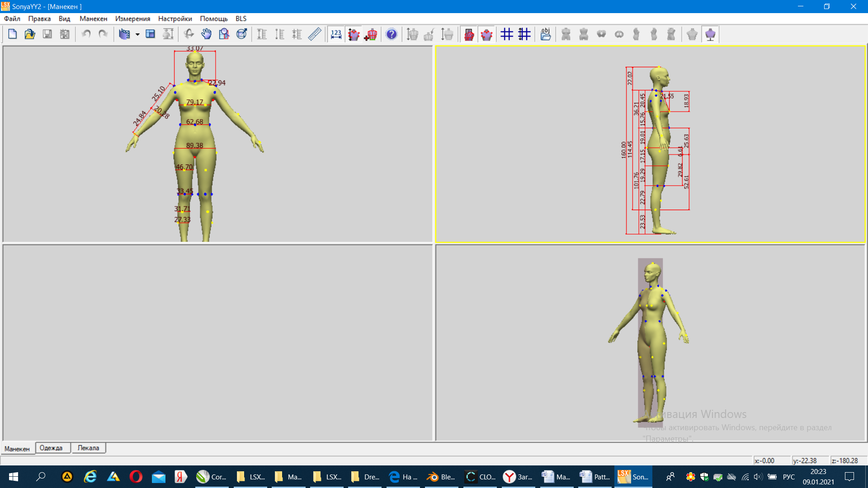Expand the view cube dropdown arrow
868x488 pixels.
click(137, 34)
